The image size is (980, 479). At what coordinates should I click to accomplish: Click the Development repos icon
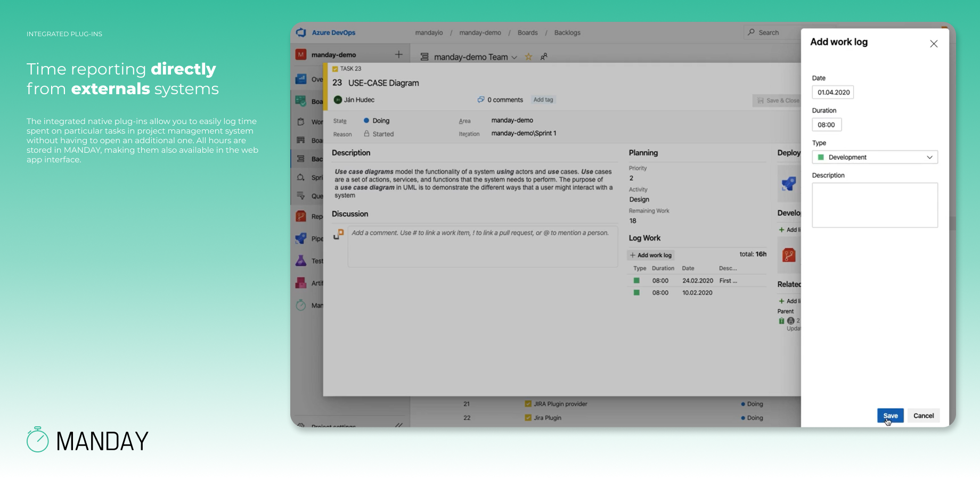789,255
